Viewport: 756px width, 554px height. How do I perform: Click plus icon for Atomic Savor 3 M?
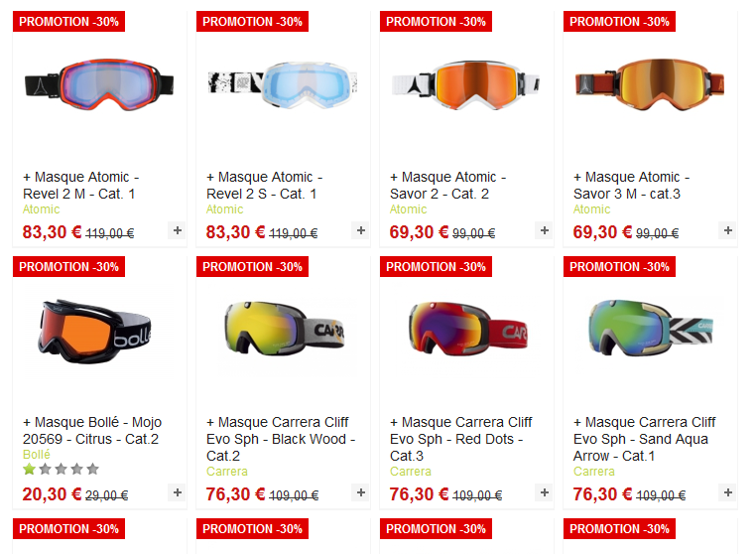coord(728,230)
